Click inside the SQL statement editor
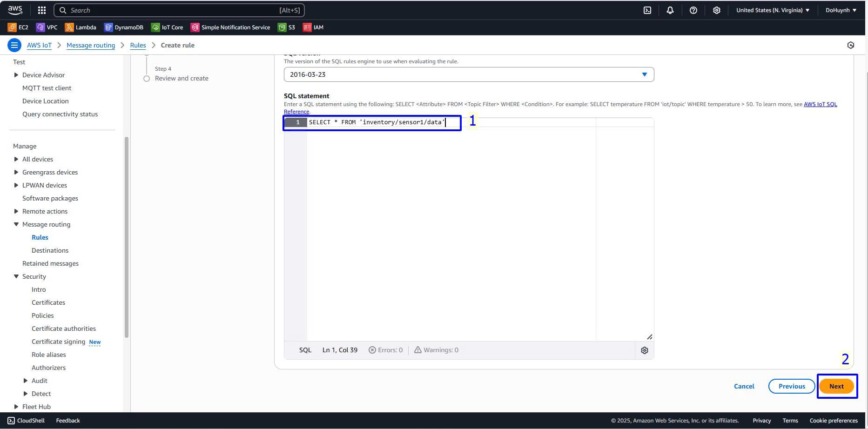The width and height of the screenshot is (868, 429). 447,223
